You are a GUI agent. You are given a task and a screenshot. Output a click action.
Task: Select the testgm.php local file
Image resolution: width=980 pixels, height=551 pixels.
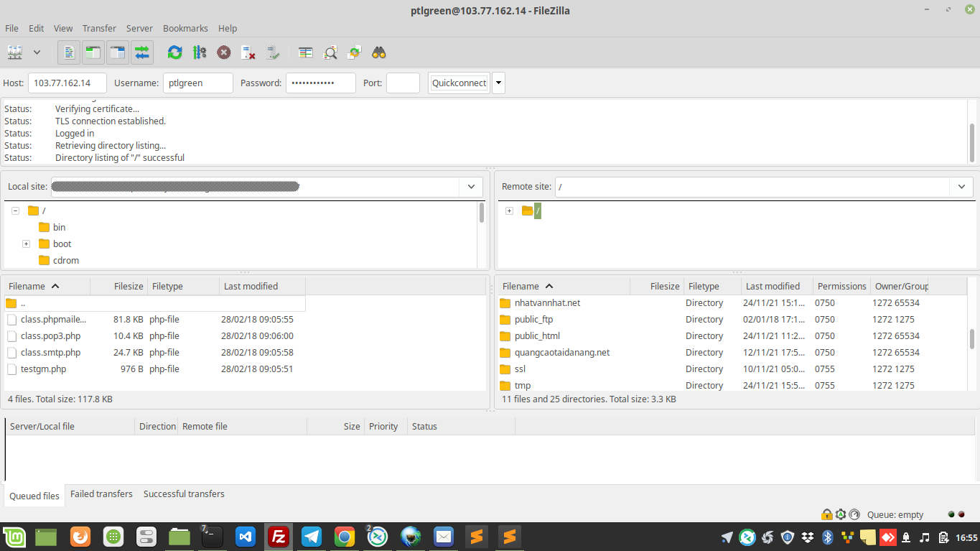click(155, 369)
